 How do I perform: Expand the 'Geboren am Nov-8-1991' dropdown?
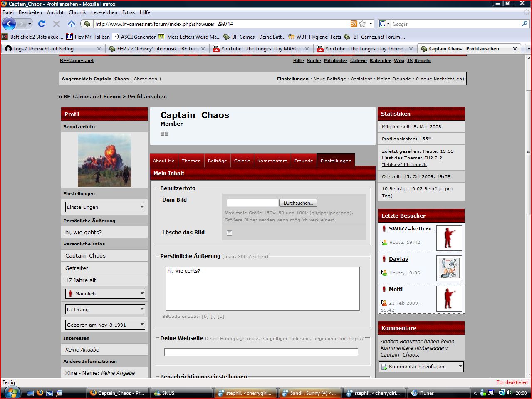tap(105, 325)
